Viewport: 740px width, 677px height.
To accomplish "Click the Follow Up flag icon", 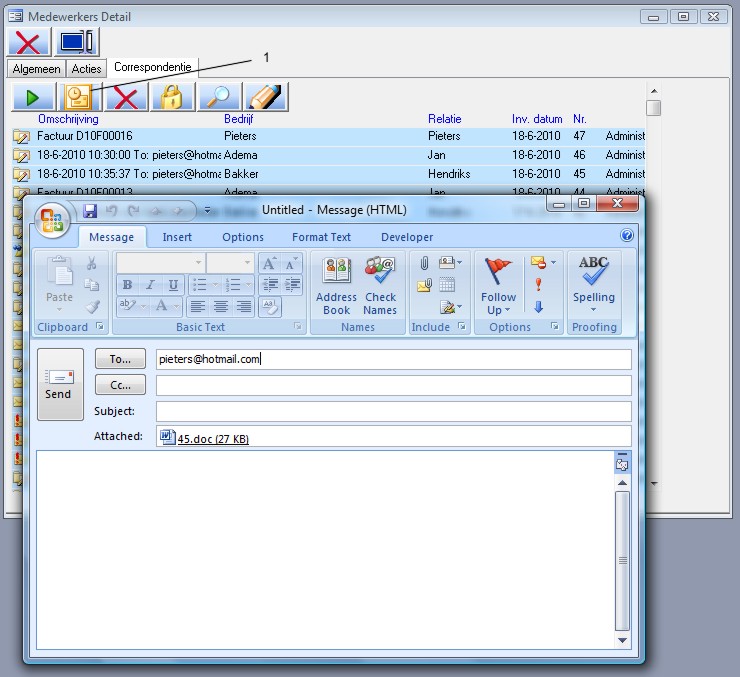I will tap(498, 286).
